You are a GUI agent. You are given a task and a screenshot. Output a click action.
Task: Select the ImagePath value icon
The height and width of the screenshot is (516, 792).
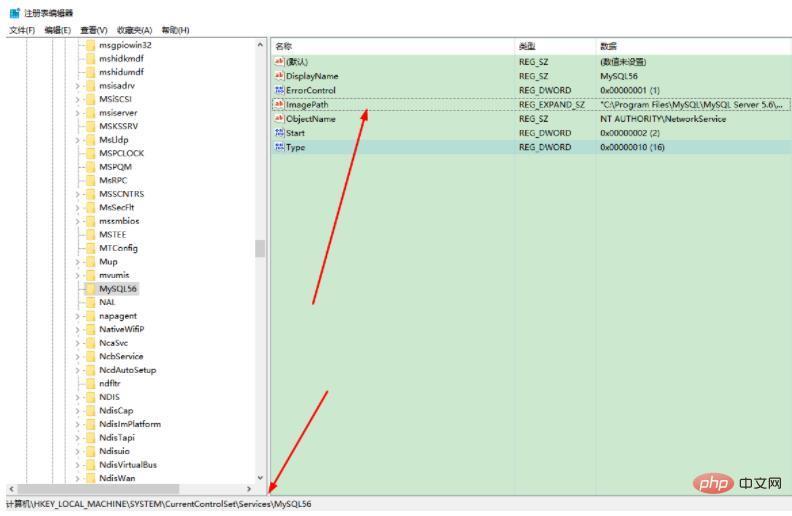[x=279, y=105]
